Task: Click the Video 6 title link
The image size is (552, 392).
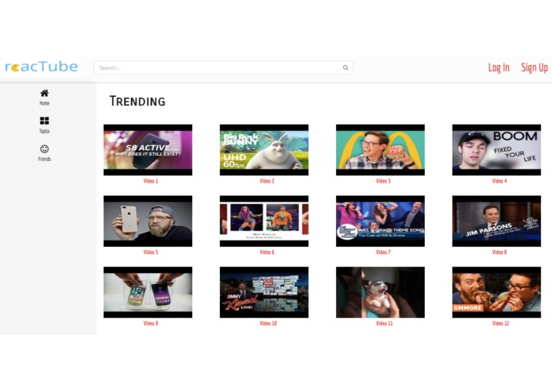Action: [x=267, y=252]
